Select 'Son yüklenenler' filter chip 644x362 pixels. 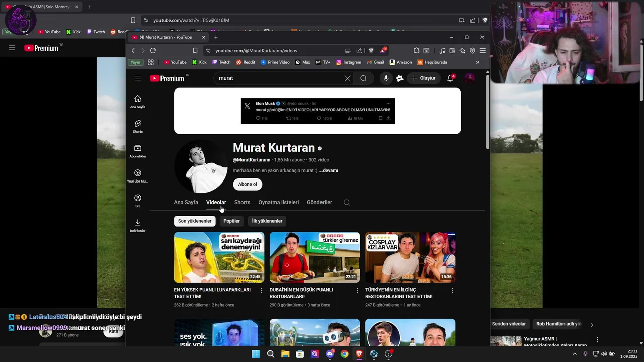pos(195,221)
